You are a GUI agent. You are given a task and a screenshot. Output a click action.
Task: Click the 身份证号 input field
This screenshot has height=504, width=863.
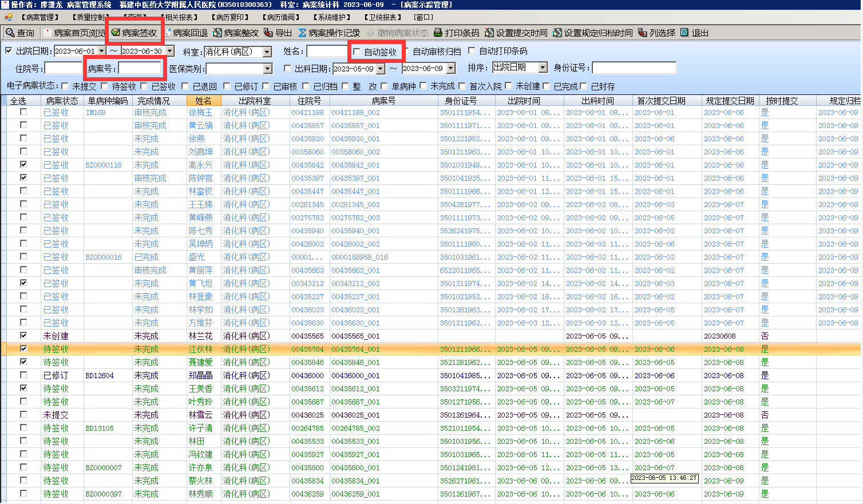[x=634, y=68]
